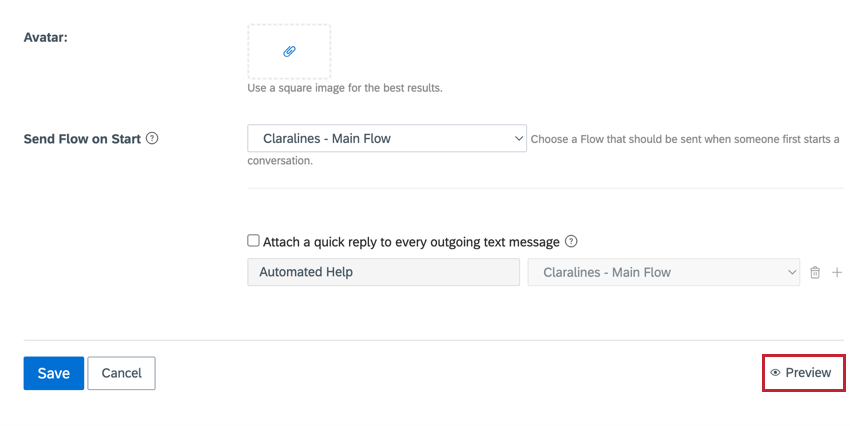Click the 'Avatar:' field label

pos(46,37)
